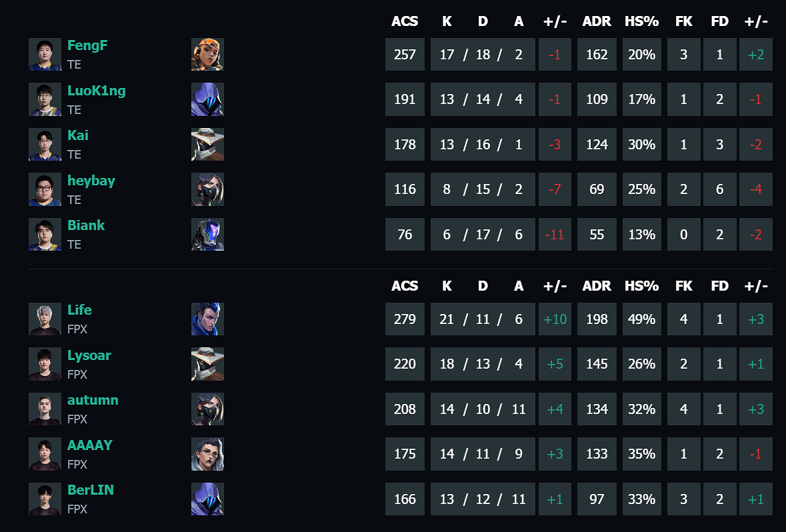Click the agent icon in AAAAY's row
The height and width of the screenshot is (532, 786).
tap(207, 454)
